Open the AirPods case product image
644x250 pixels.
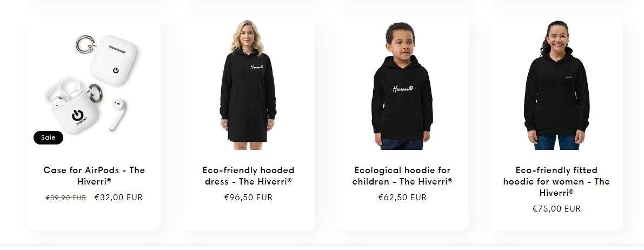click(94, 84)
